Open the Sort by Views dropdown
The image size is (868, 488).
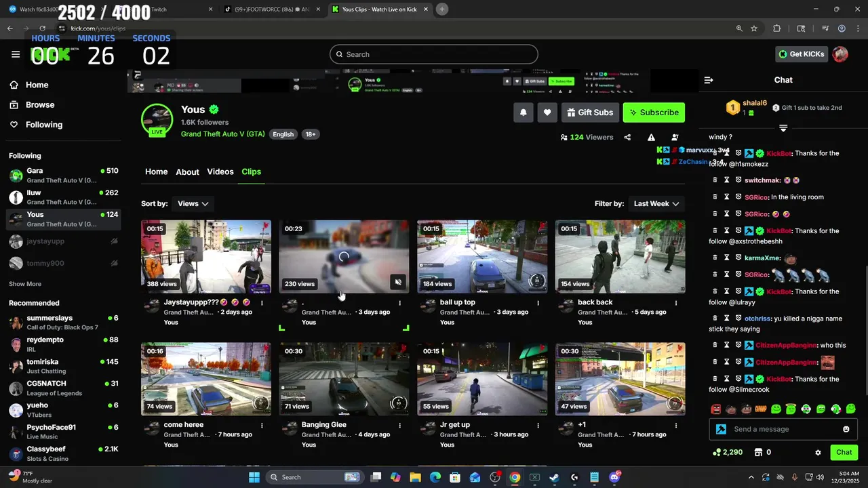pyautogui.click(x=193, y=203)
